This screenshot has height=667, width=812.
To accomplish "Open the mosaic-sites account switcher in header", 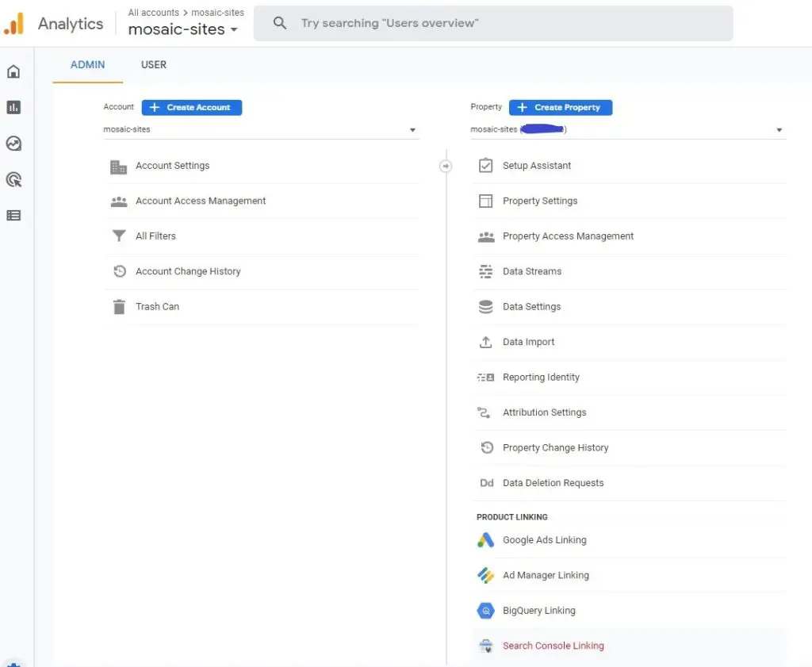I will 183,29.
